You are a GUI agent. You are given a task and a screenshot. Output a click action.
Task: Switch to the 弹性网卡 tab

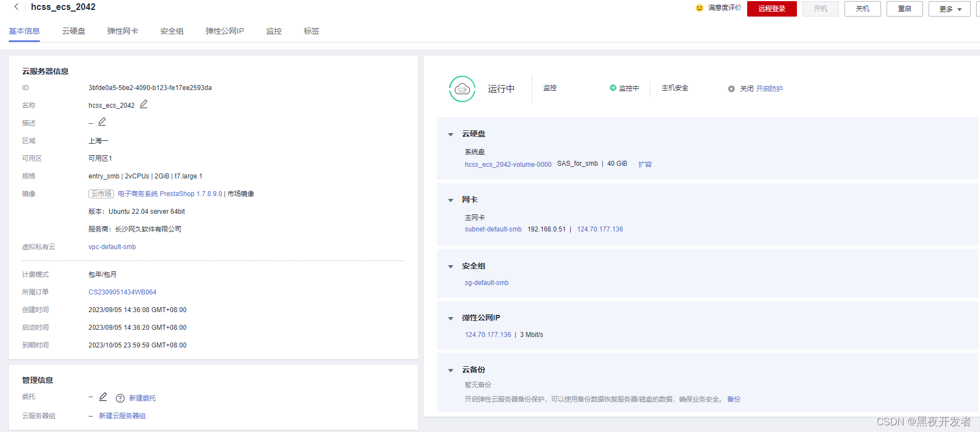point(123,31)
